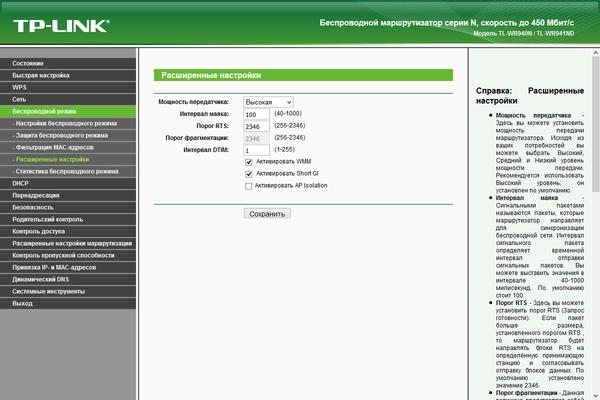Select Беспроводной режим in the sidebar
Screen dimensions: 600x400
(68, 111)
